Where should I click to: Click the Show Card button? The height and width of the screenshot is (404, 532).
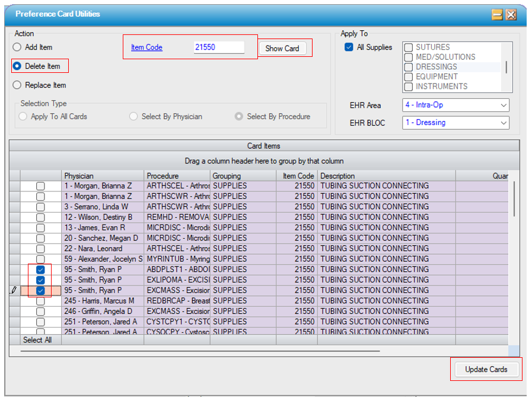point(282,49)
